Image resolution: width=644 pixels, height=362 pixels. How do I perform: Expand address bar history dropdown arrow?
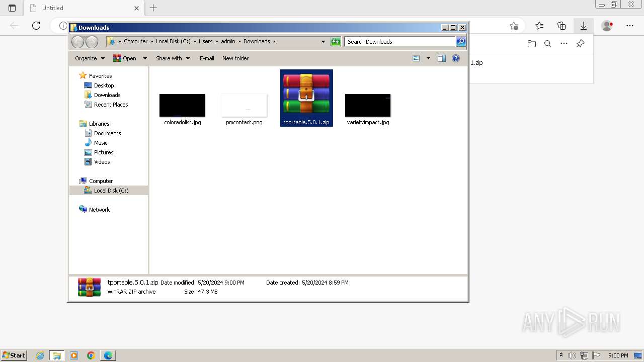tap(323, 42)
